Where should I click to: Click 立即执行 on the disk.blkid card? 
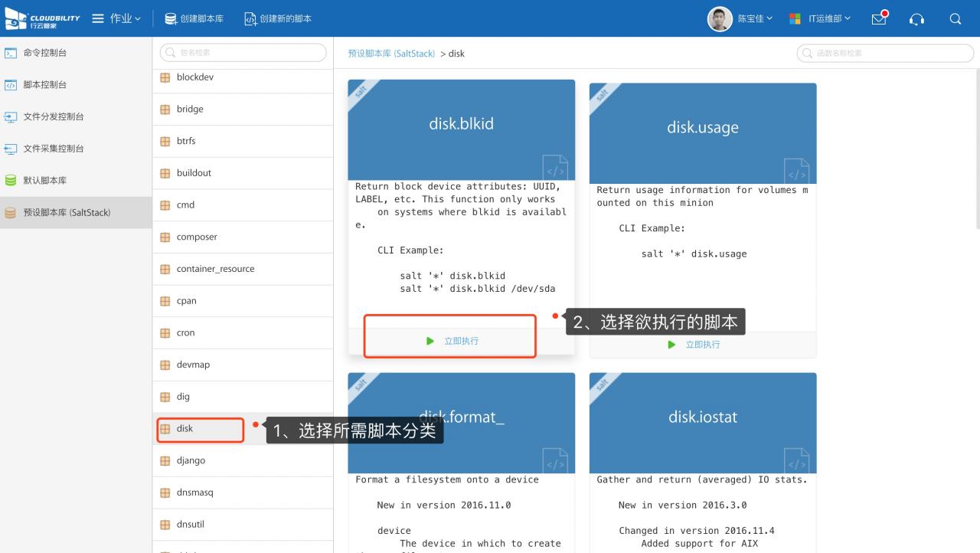pos(453,341)
